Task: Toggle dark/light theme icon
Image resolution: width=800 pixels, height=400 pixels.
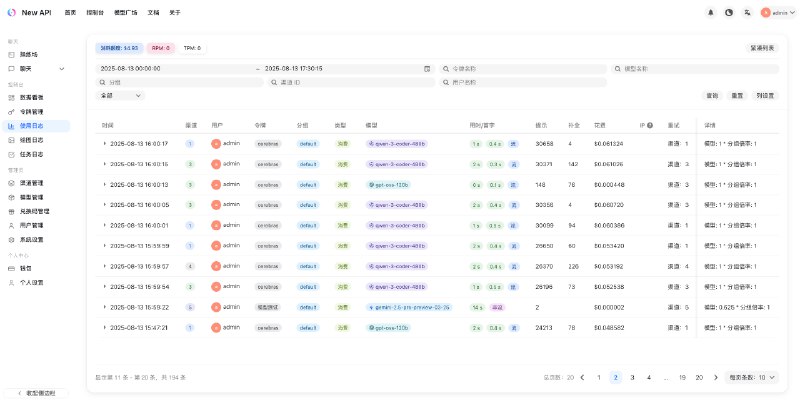Action: click(729, 13)
